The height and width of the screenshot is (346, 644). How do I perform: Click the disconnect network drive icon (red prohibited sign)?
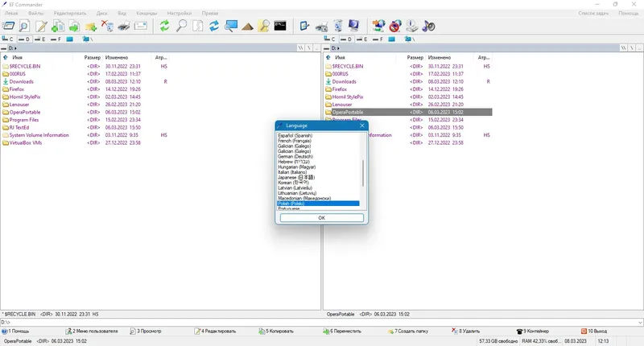click(x=395, y=27)
